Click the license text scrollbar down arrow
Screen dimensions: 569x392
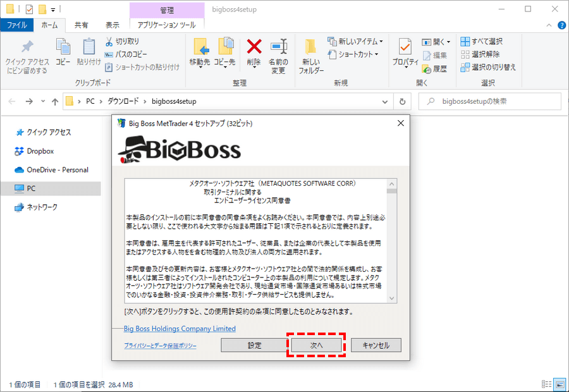(391, 298)
